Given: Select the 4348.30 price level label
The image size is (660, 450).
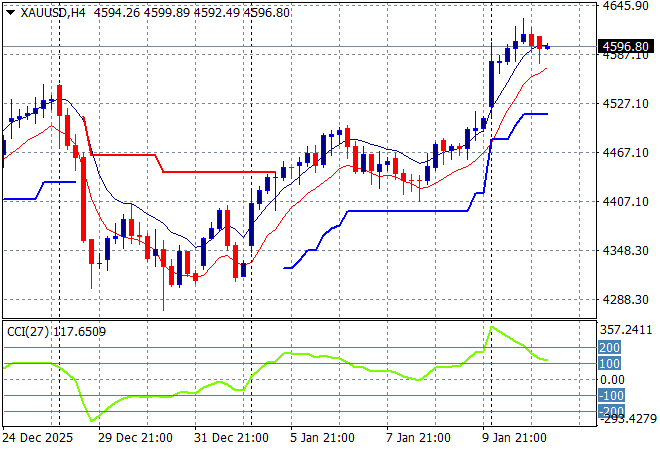Looking at the screenshot, I should coord(629,250).
